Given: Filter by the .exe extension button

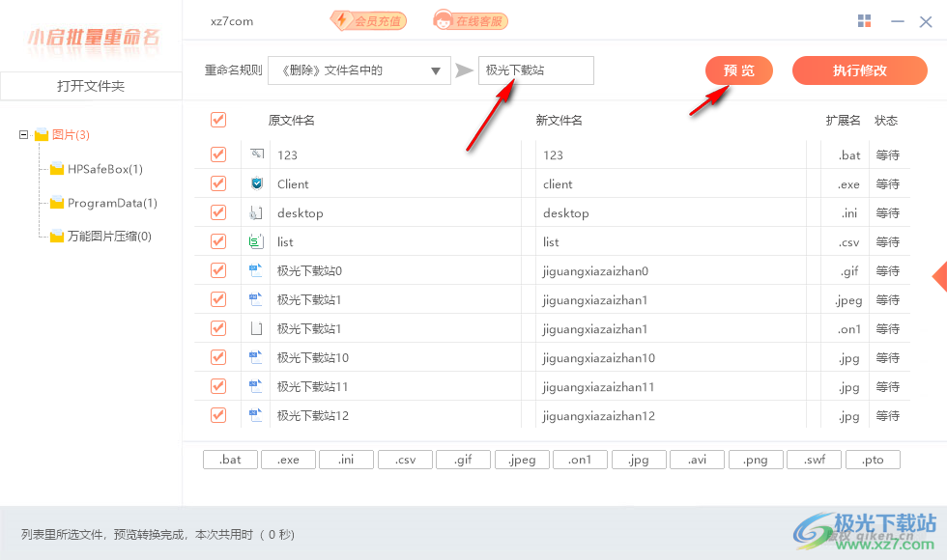Looking at the screenshot, I should pos(289,460).
